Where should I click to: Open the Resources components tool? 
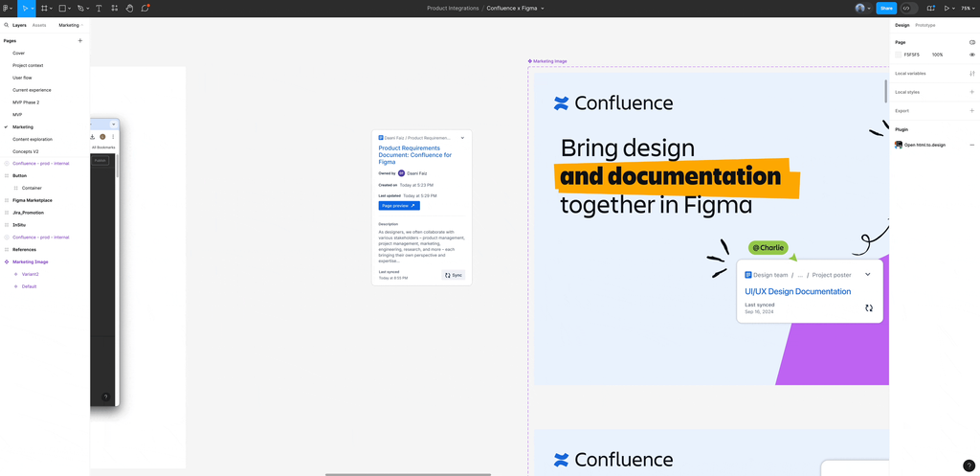click(115, 8)
